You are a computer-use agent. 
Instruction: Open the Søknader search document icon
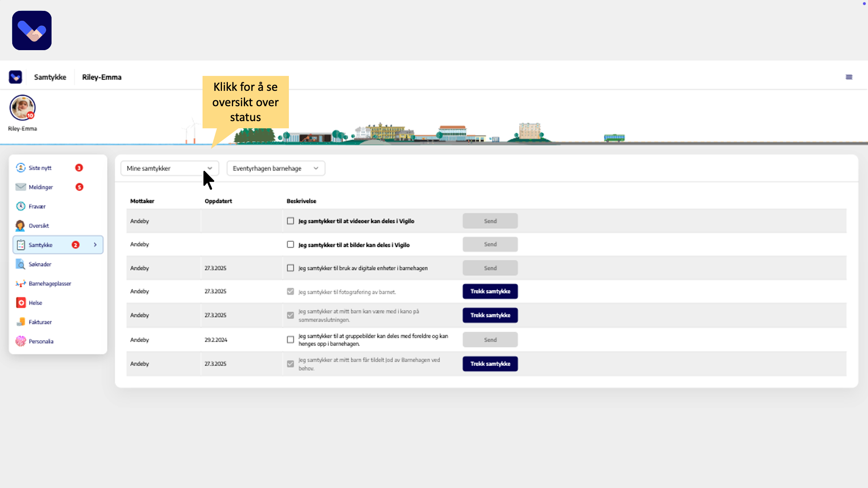[x=21, y=264]
